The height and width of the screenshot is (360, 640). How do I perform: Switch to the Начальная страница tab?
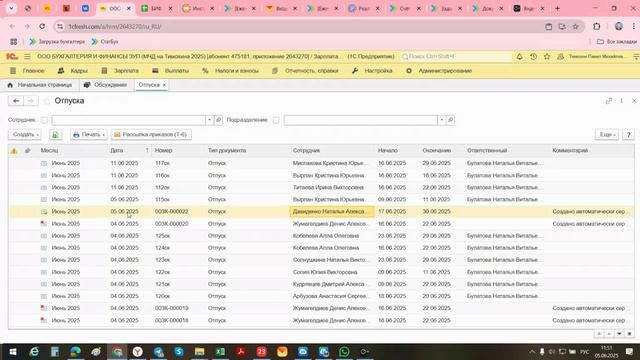tap(40, 85)
